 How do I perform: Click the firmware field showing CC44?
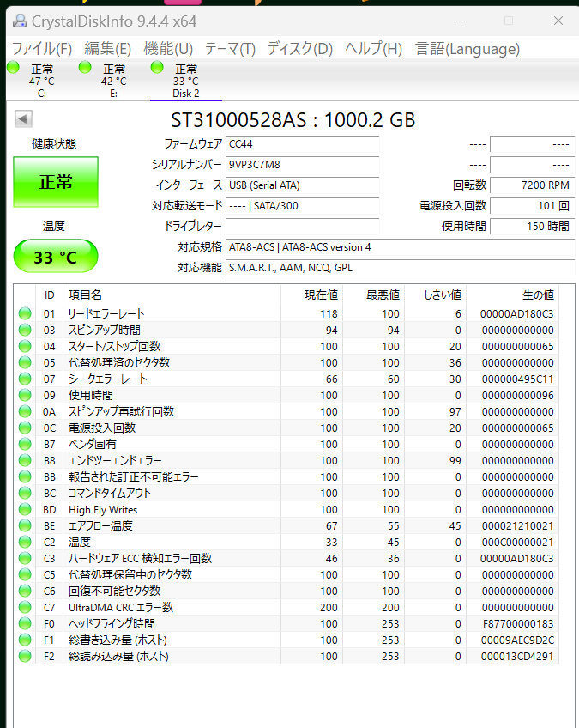tap(303, 144)
